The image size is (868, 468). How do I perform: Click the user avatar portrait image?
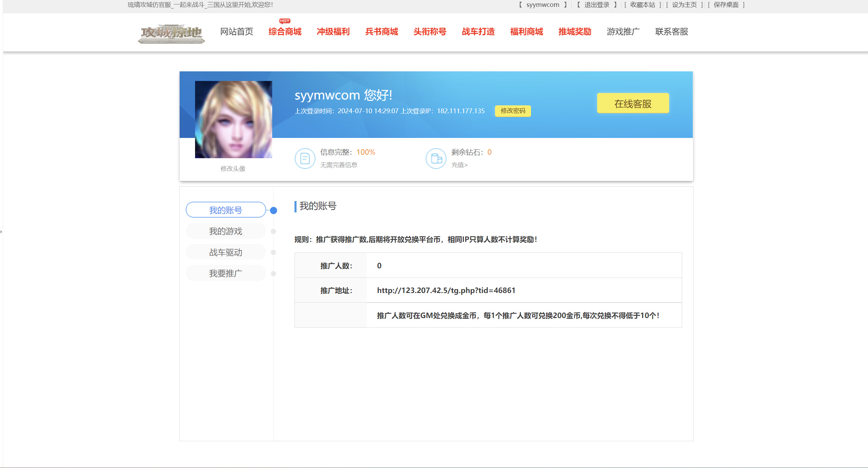(233, 119)
